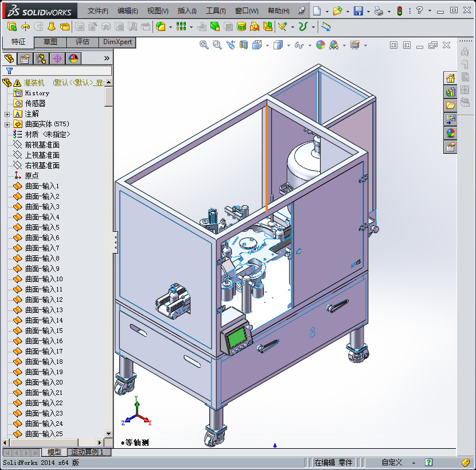Open dropdown beside Display Style cube
The height and width of the screenshot is (470, 476).
pyautogui.click(x=288, y=45)
